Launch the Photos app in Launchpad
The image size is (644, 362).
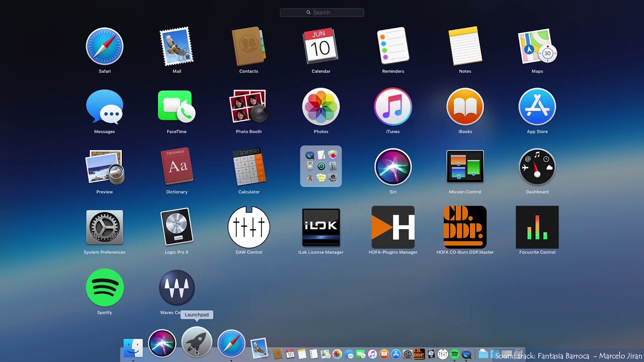coord(321,107)
